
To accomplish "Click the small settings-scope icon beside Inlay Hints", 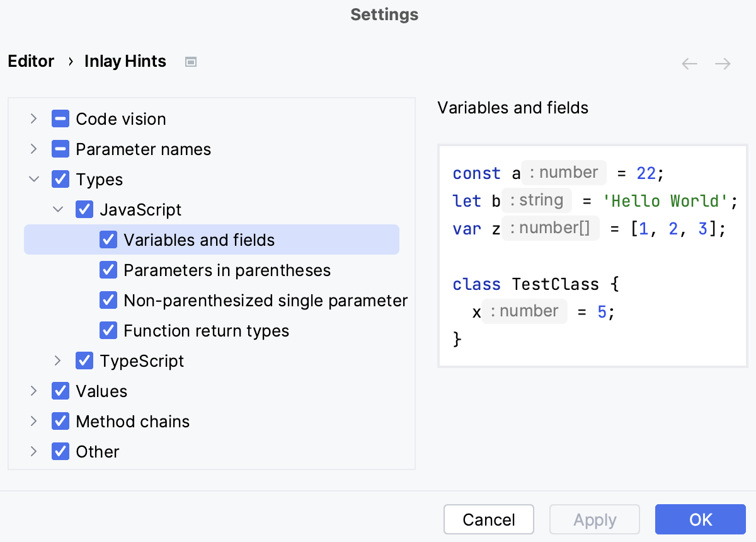I will click(191, 62).
